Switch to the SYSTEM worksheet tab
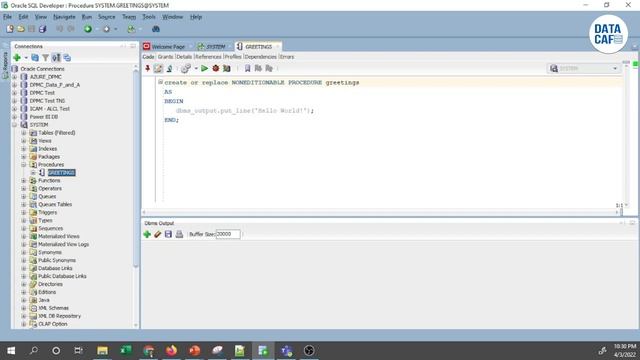This screenshot has width=640, height=360. [x=211, y=47]
